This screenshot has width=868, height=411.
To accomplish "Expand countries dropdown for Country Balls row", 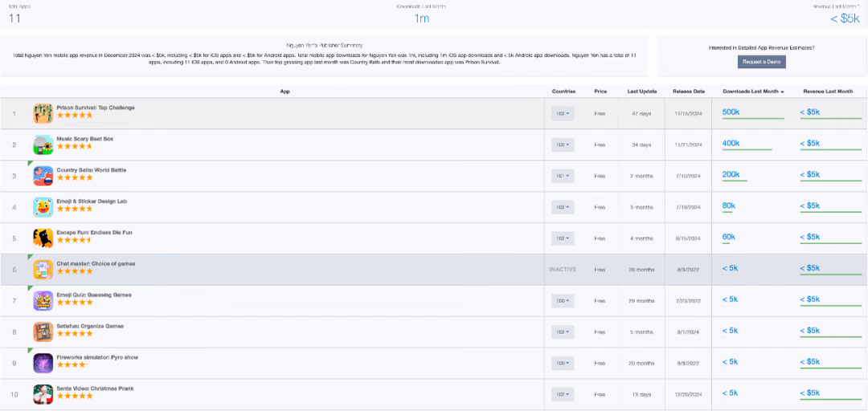I will pos(563,176).
